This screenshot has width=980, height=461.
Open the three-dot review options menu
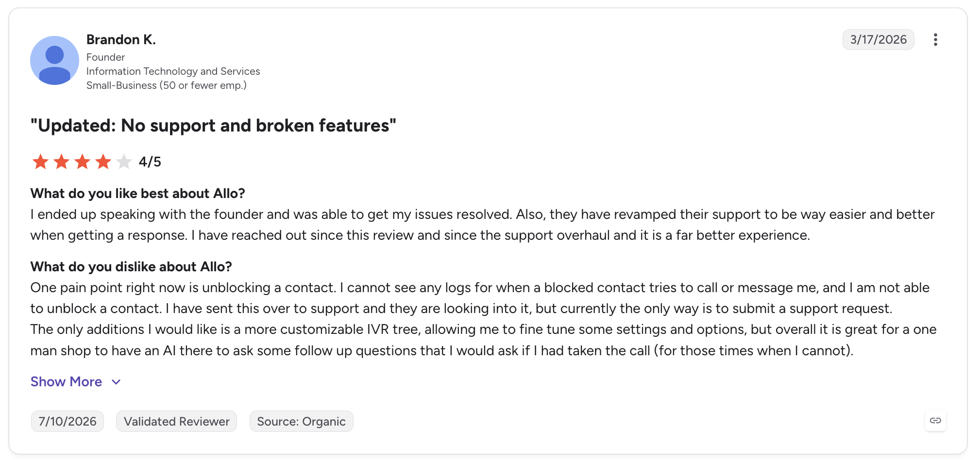(935, 40)
